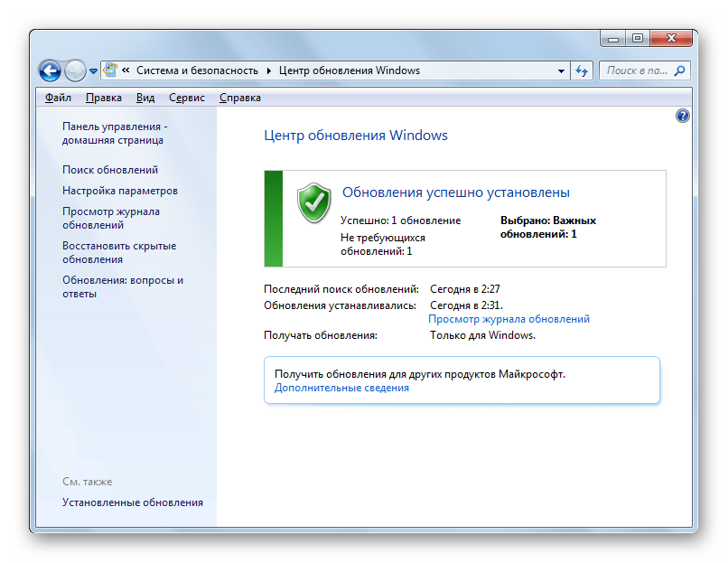Image resolution: width=728 pixels, height=563 pixels.
Task: Maximize the Windows Update window
Action: click(x=638, y=38)
